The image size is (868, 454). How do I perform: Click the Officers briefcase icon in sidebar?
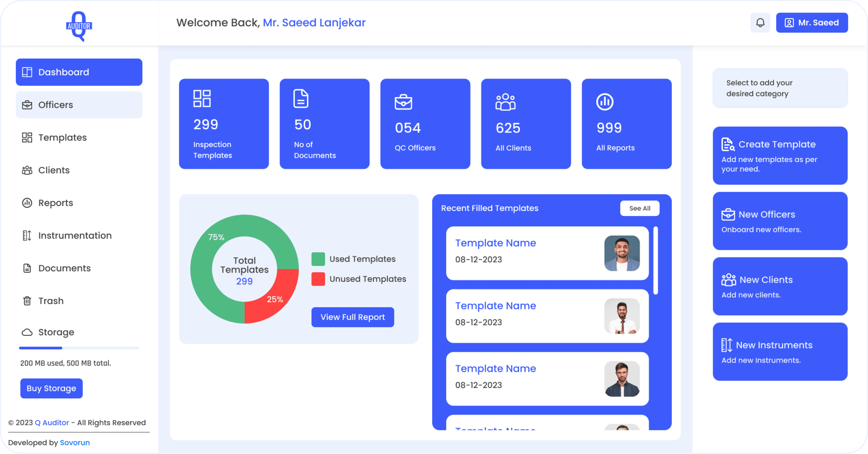pyautogui.click(x=27, y=105)
